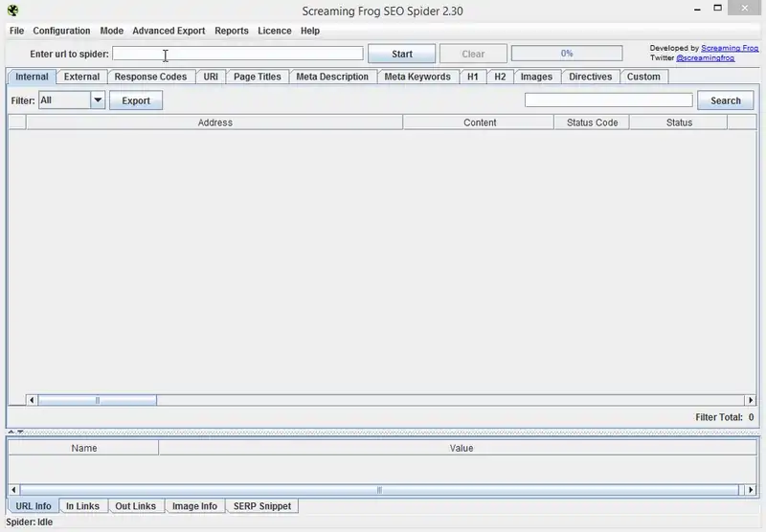This screenshot has height=532, width=766.
Task: Switch to the Internal tab
Action: (x=32, y=77)
